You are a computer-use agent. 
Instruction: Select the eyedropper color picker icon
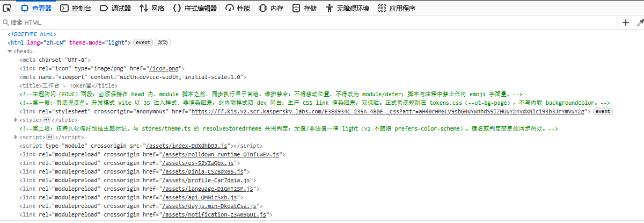[x=640, y=23]
